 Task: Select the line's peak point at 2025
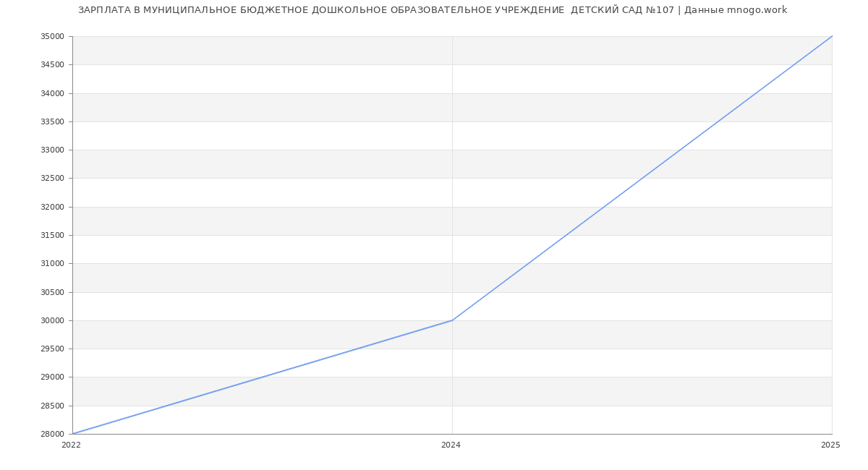[x=832, y=36]
